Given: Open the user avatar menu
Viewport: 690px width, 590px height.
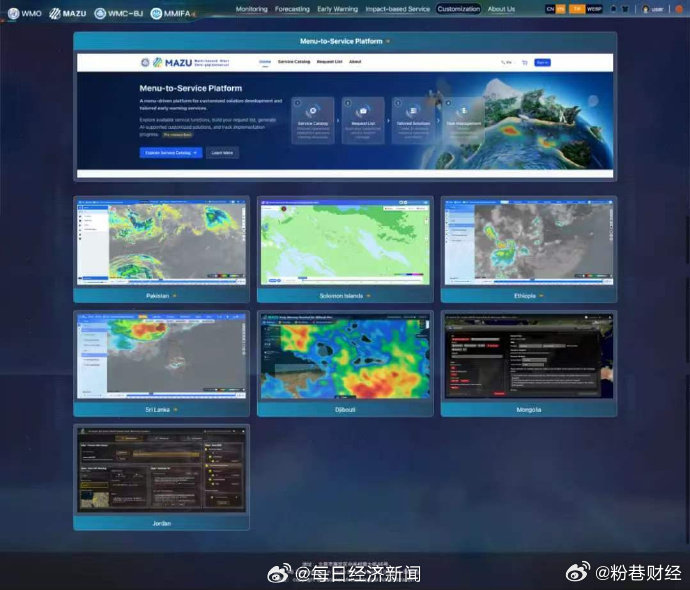Looking at the screenshot, I should [653, 9].
